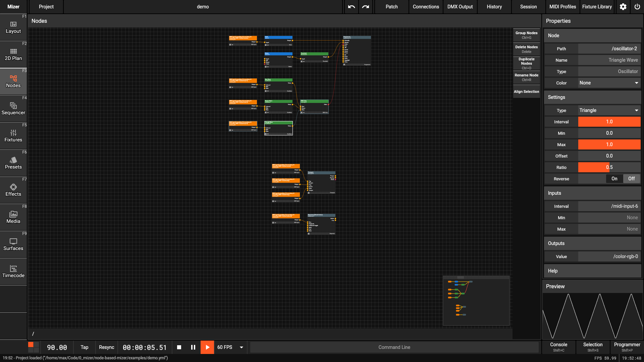Switch to the DMX Output tab
The image size is (644, 362).
point(460,7)
